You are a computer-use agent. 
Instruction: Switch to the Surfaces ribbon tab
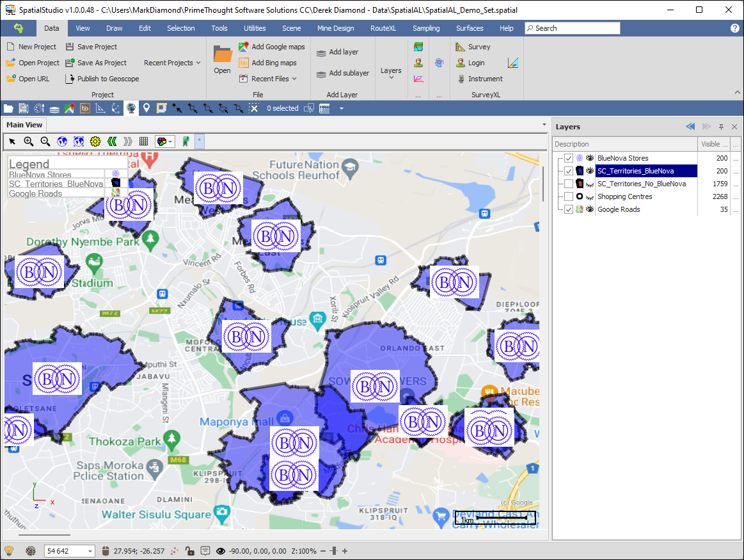click(x=470, y=28)
